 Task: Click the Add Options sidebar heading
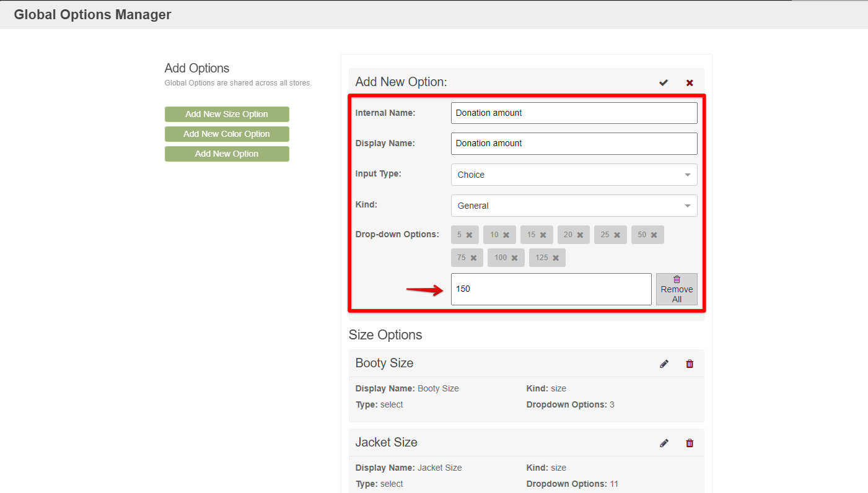click(197, 68)
